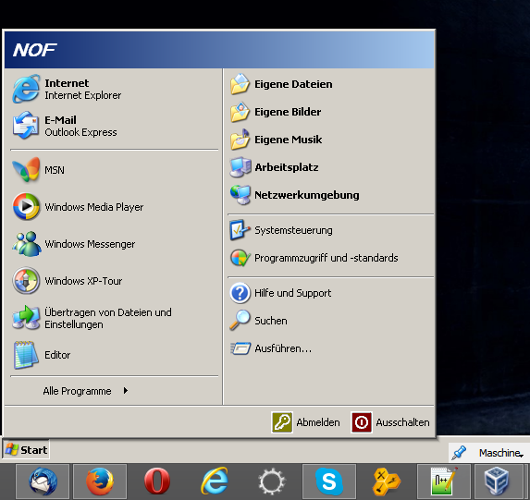Open Thunderbird mail icon in dock

click(43, 481)
